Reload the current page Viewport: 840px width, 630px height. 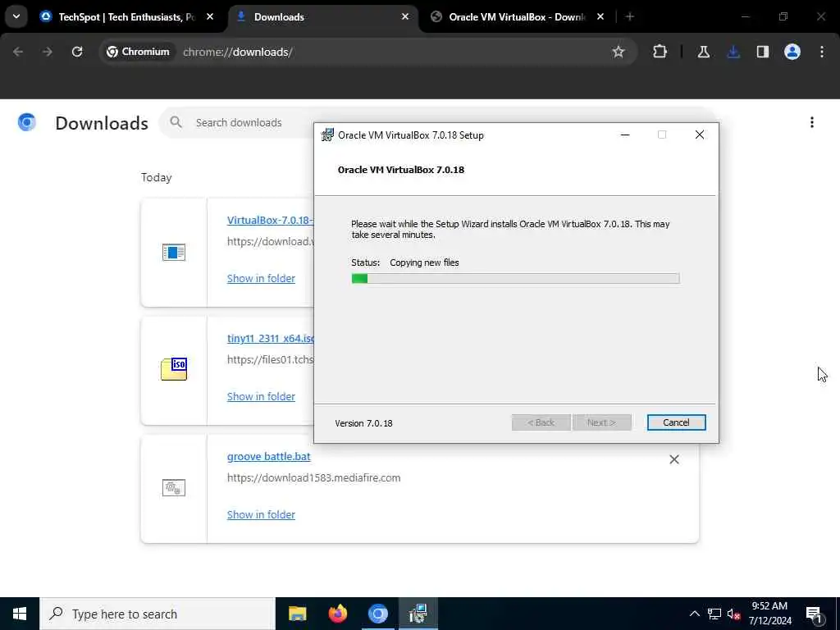coord(77,52)
